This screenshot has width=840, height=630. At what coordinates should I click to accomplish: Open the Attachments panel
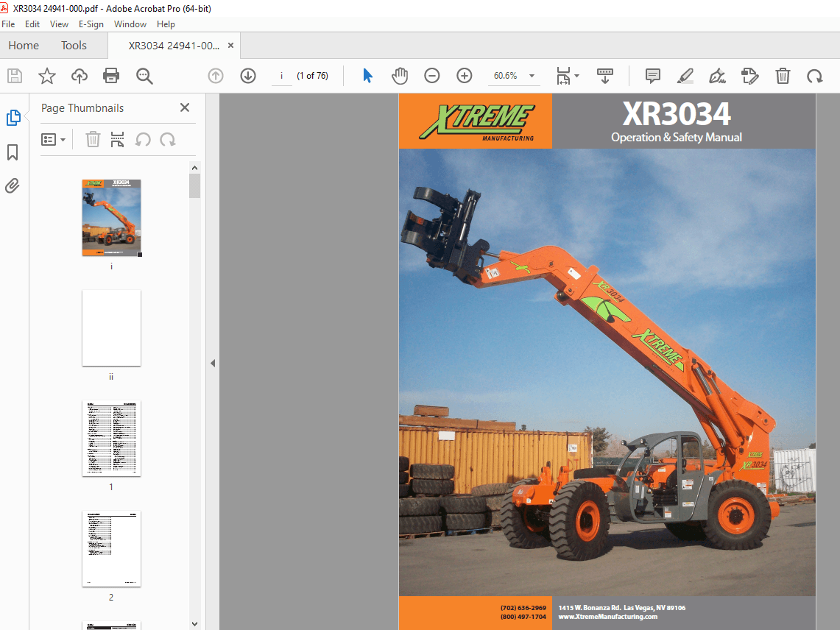pos(13,185)
